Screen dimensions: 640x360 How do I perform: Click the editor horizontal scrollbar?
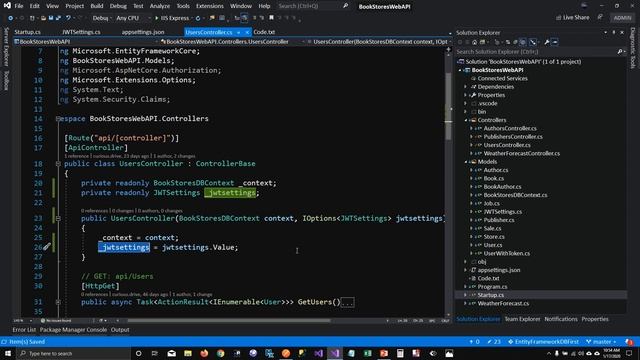click(229, 321)
